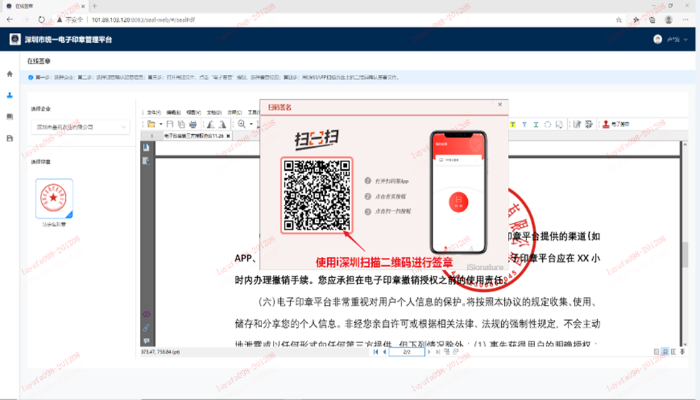Click the attachment clip icon in viewer sidebar
The height and width of the screenshot is (400, 700).
[146, 328]
